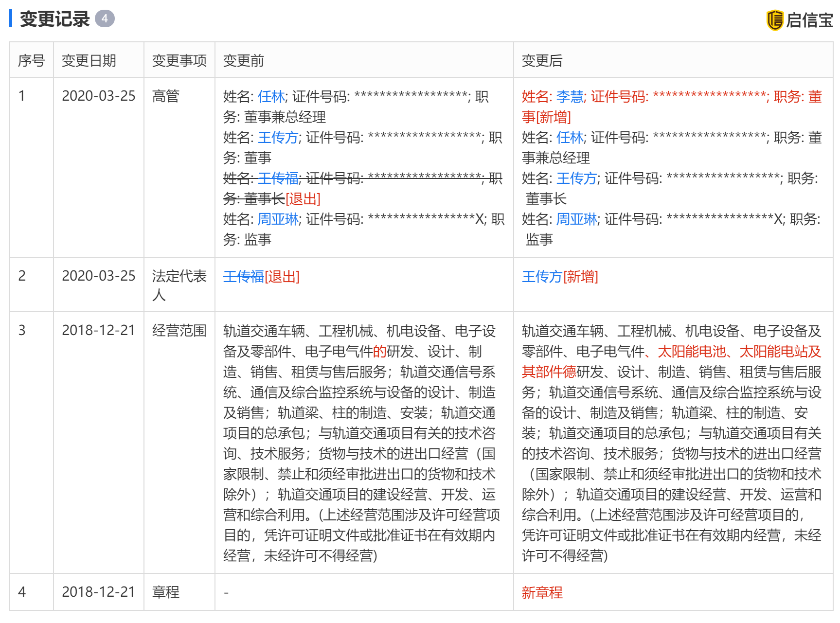
Task: Open the exited legal representative 王传福 link
Action: (x=243, y=277)
